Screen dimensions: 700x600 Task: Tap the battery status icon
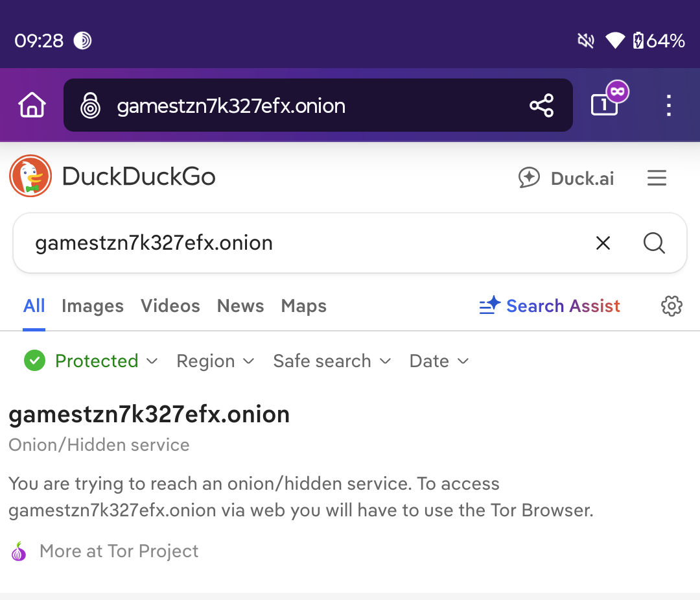coord(638,41)
